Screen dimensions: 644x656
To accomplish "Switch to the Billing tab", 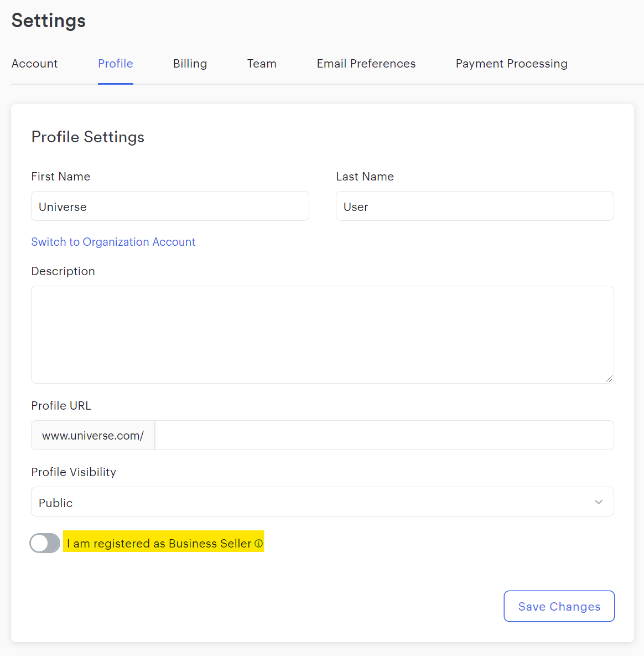I will click(x=190, y=64).
